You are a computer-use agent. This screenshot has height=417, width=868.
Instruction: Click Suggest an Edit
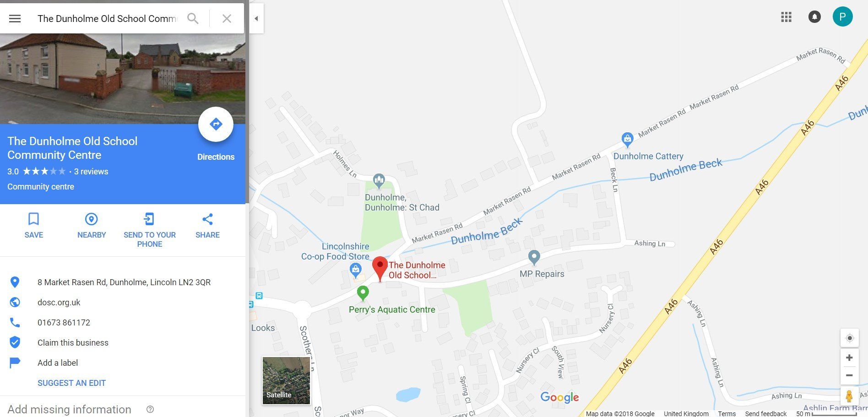tap(71, 383)
